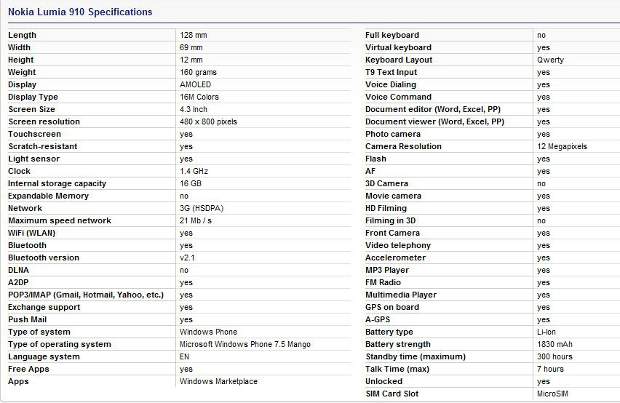Screen dimensions: 620x403
Task: Click the 'Maximum speed network' label
Action: click(x=60, y=220)
